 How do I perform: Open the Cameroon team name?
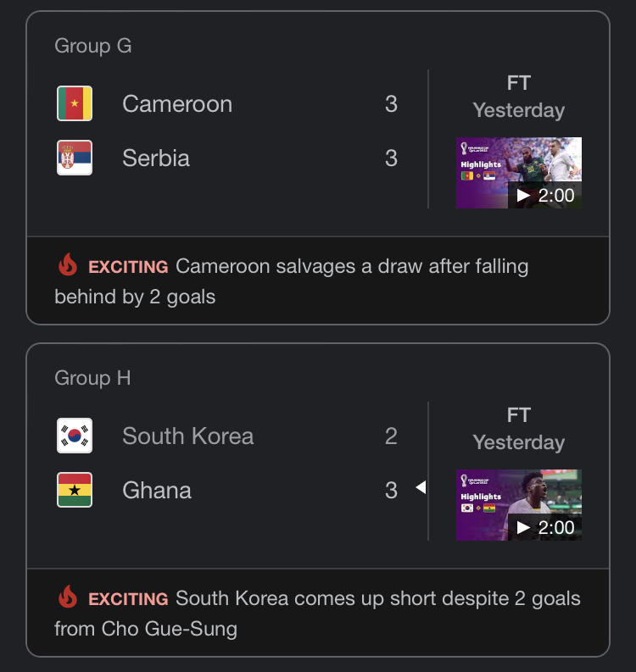177,103
